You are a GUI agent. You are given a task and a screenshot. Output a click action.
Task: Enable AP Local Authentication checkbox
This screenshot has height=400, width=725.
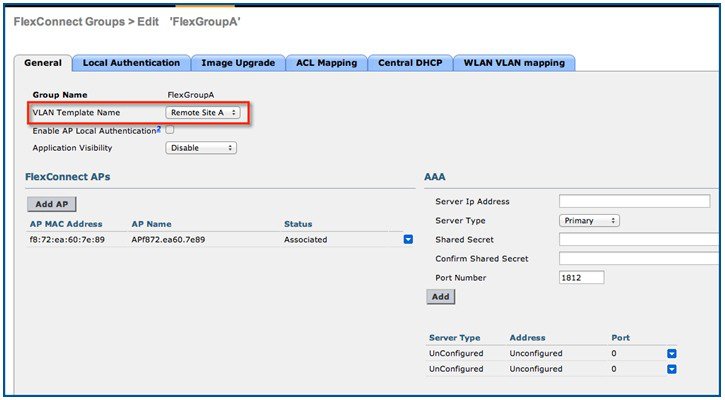(170, 130)
